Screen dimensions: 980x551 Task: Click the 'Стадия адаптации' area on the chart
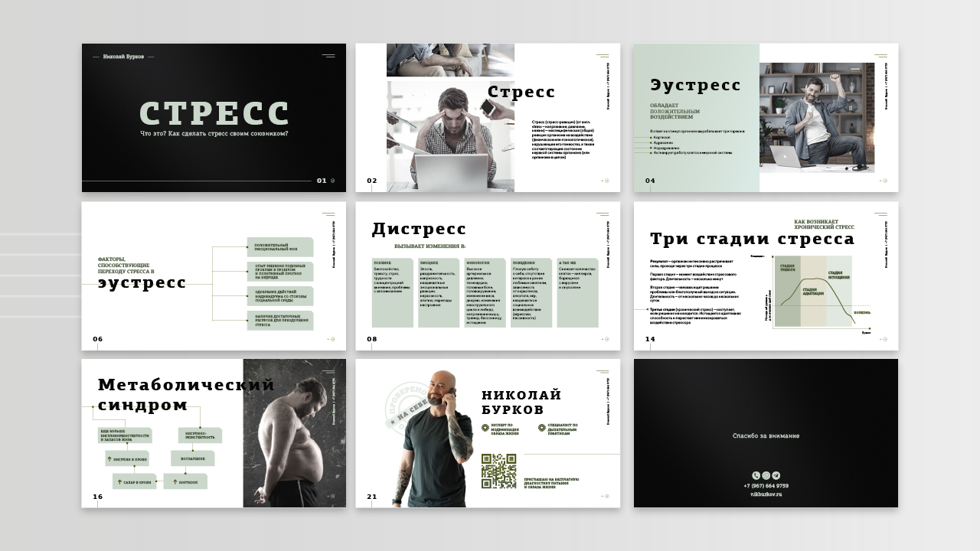813,293
